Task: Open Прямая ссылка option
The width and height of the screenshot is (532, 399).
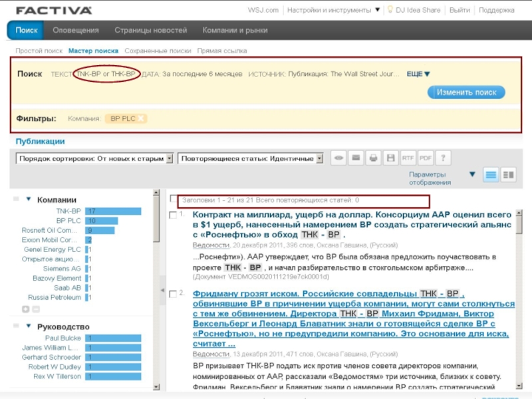Action: pyautogui.click(x=222, y=51)
